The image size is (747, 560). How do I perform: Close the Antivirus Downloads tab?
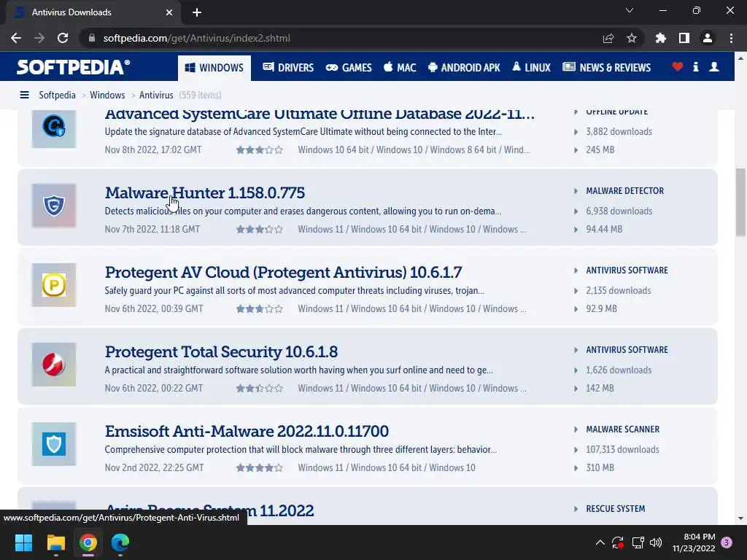(169, 12)
